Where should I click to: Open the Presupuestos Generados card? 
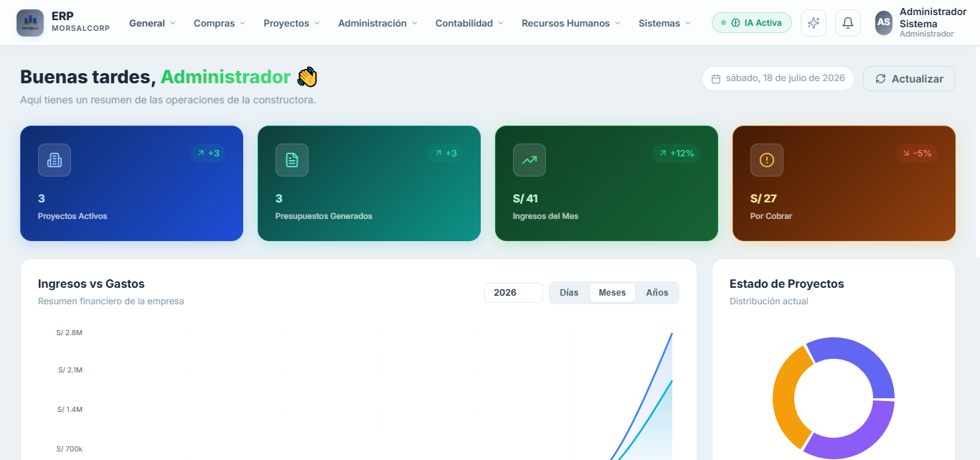369,184
